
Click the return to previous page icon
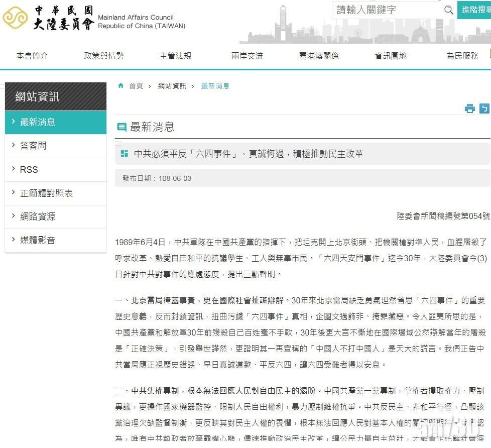coord(483,108)
